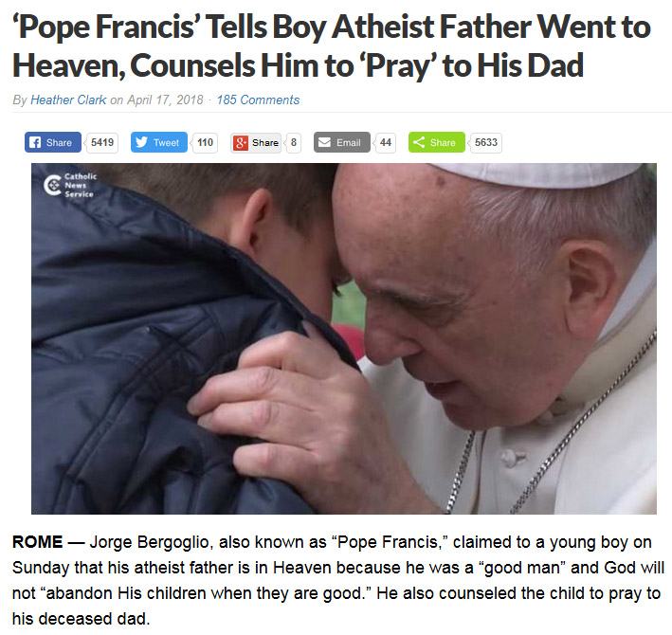Click the Google Plus count 8
This screenshot has height=635, width=672.
(x=294, y=142)
